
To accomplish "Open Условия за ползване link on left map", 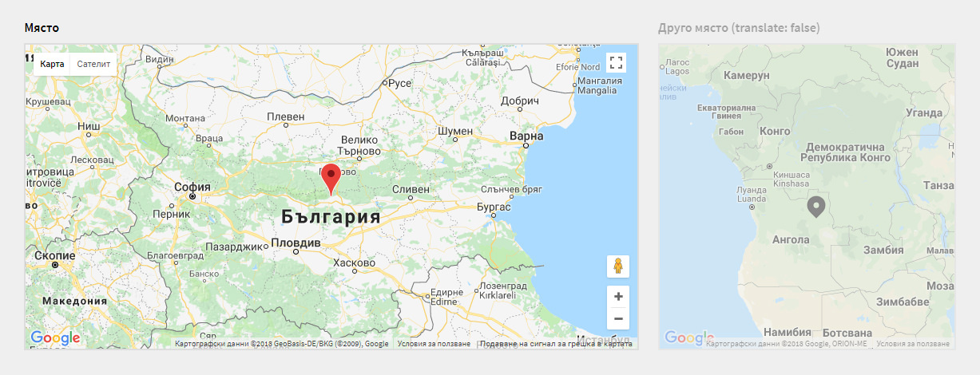I will point(434,344).
